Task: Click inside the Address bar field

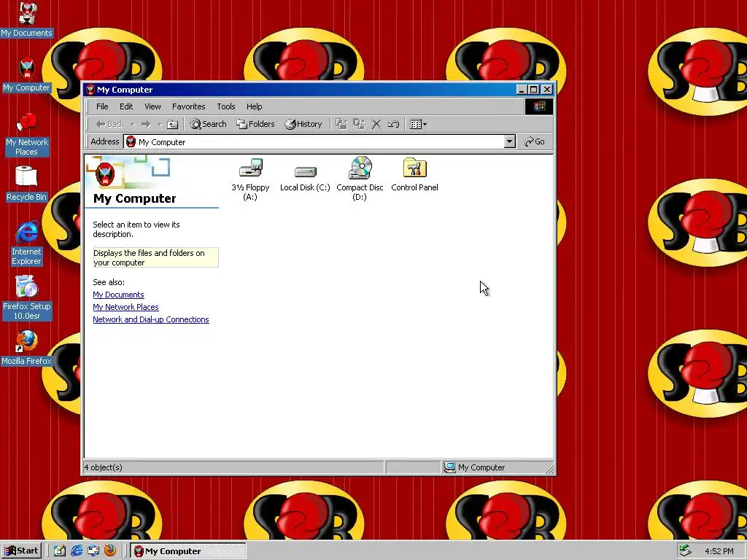Action: (314, 142)
